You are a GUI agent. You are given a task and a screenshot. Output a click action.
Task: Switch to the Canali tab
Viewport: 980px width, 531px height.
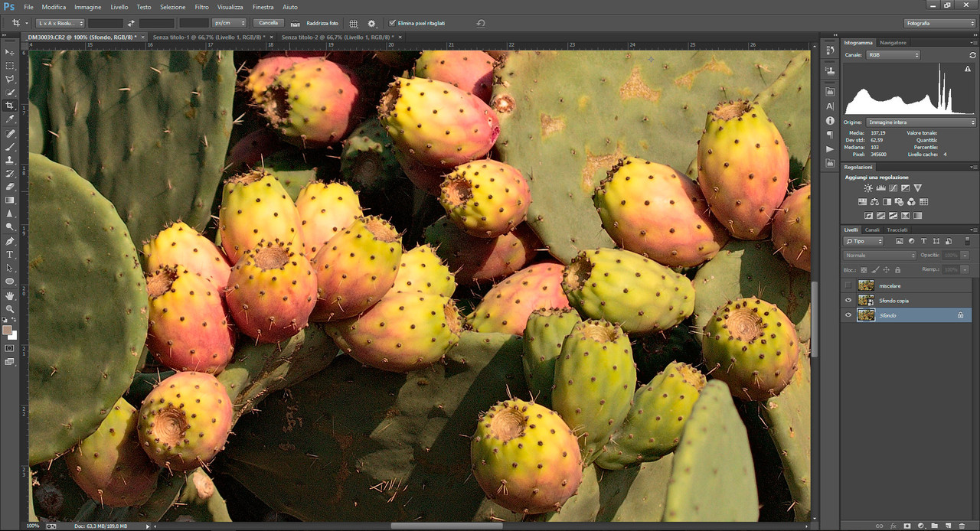pyautogui.click(x=872, y=230)
